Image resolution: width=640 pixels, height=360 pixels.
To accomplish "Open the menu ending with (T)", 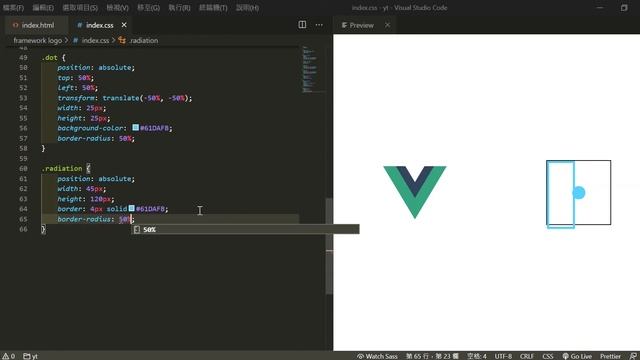I will pyautogui.click(x=213, y=8).
